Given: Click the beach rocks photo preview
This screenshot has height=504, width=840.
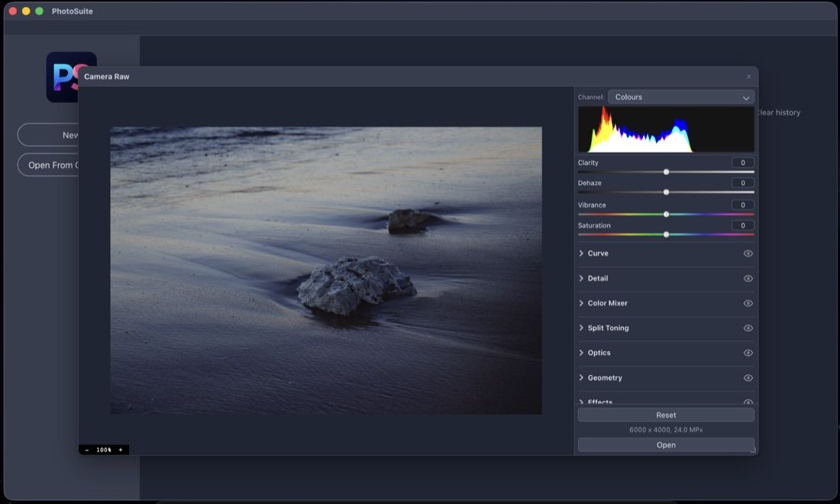Looking at the screenshot, I should (326, 270).
